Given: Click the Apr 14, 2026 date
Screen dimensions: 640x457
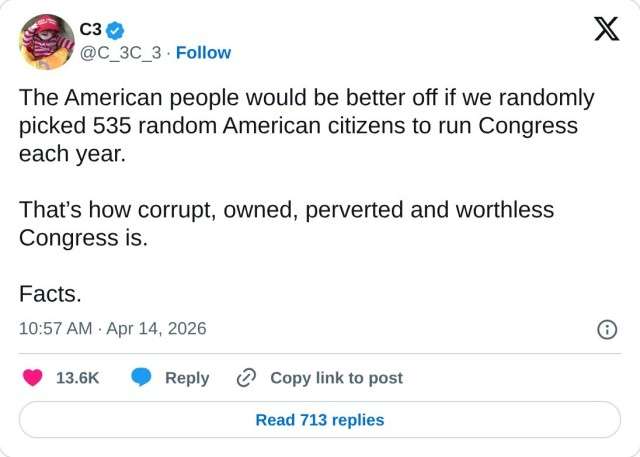Looking at the screenshot, I should [158, 329].
